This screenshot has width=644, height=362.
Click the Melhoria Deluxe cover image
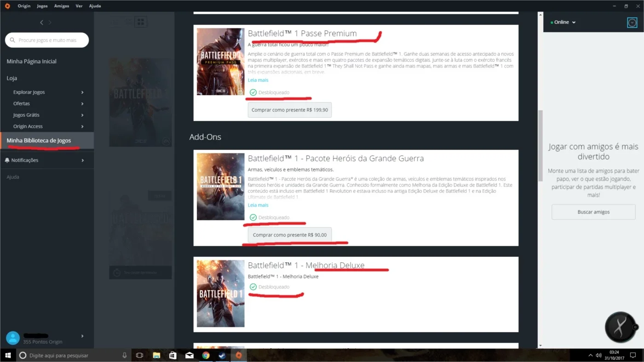coord(221,294)
